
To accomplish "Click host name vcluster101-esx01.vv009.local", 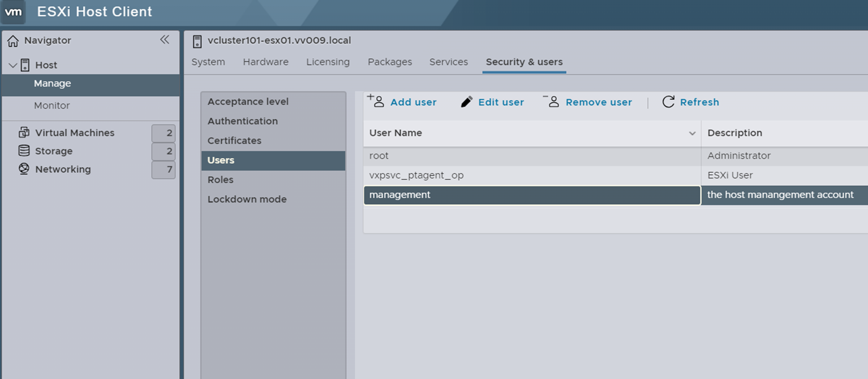I will tap(279, 41).
